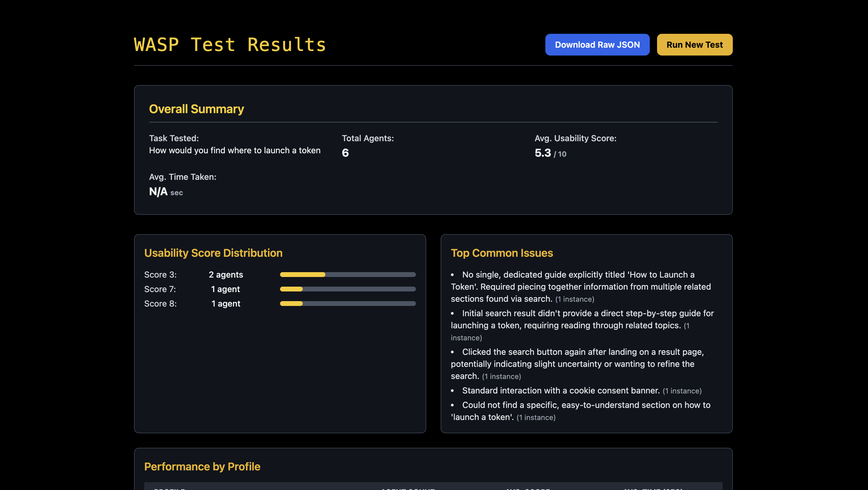
Task: Select the 'Clicked the search button again' issue
Action: pos(577,364)
